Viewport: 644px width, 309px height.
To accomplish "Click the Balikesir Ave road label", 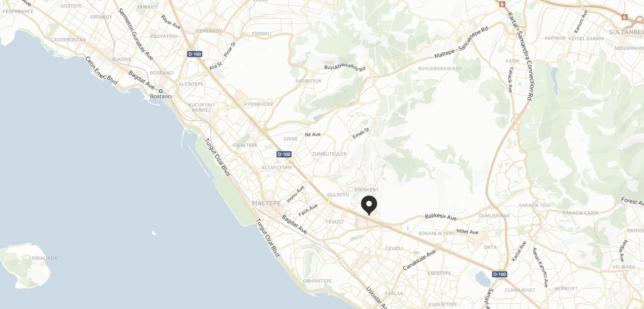I will 441,217.
